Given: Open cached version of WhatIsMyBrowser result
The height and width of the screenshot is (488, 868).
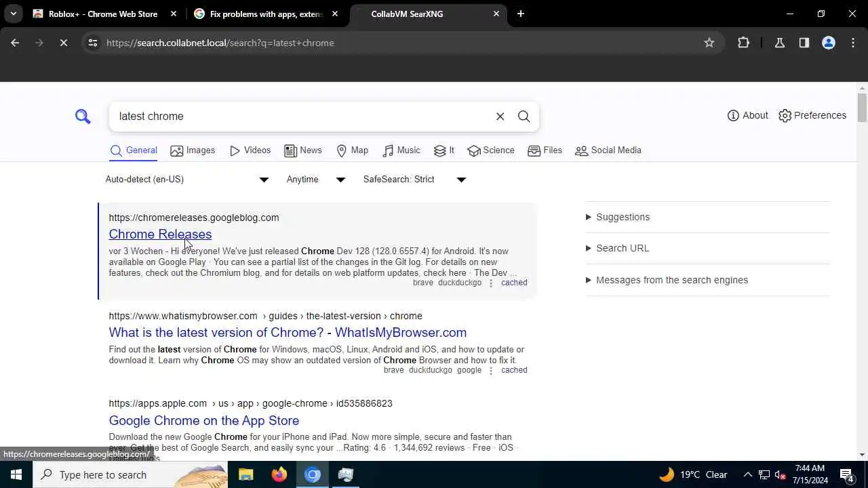Looking at the screenshot, I should 514,370.
